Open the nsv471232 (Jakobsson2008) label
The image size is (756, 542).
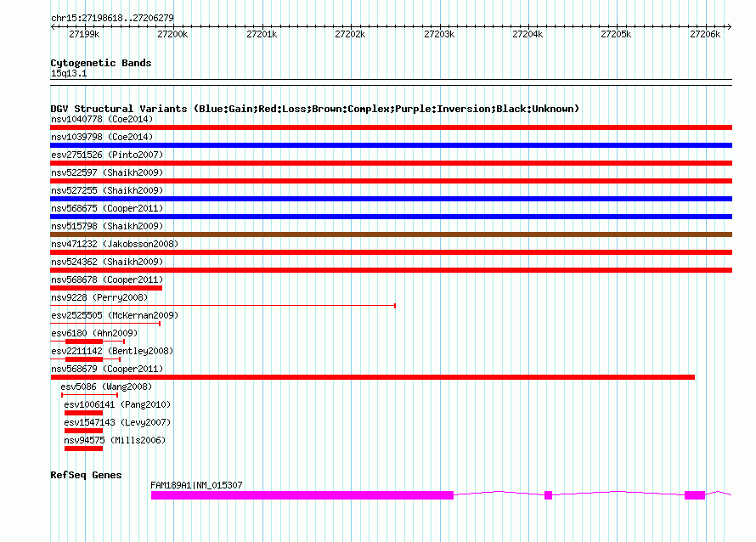115,244
